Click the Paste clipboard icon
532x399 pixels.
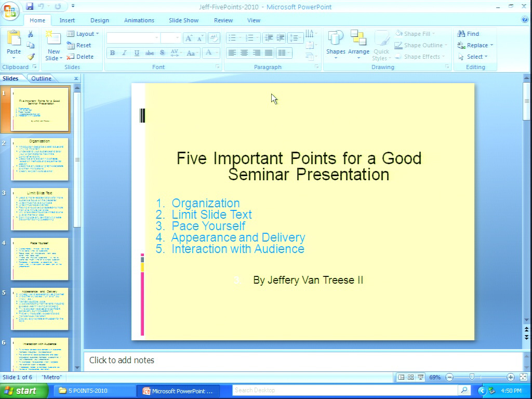(x=14, y=38)
